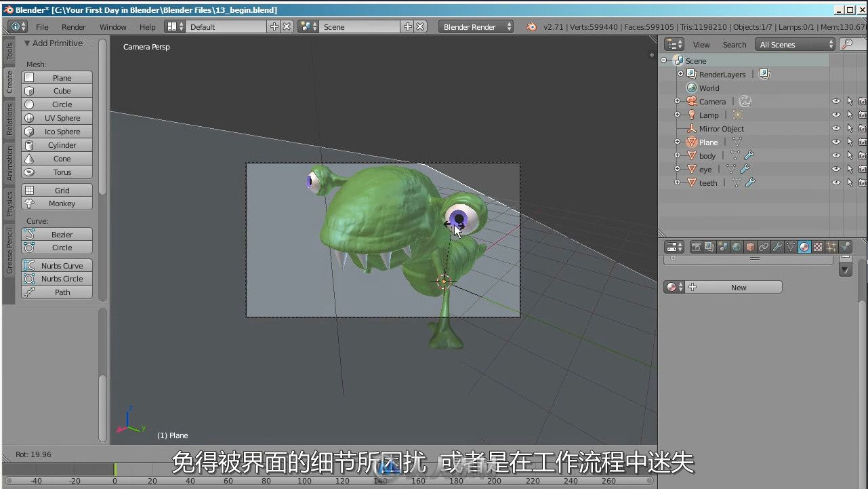Collapse the Scene tree in outliner

(x=664, y=60)
